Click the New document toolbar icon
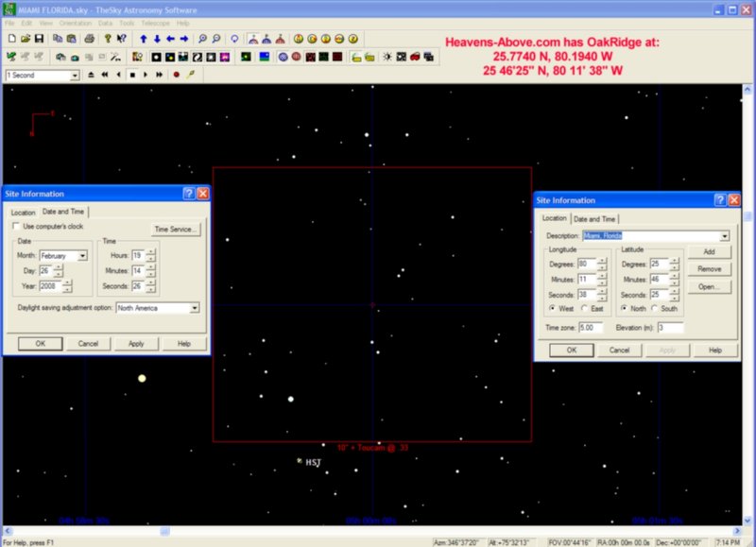756x547 pixels. pos(12,39)
